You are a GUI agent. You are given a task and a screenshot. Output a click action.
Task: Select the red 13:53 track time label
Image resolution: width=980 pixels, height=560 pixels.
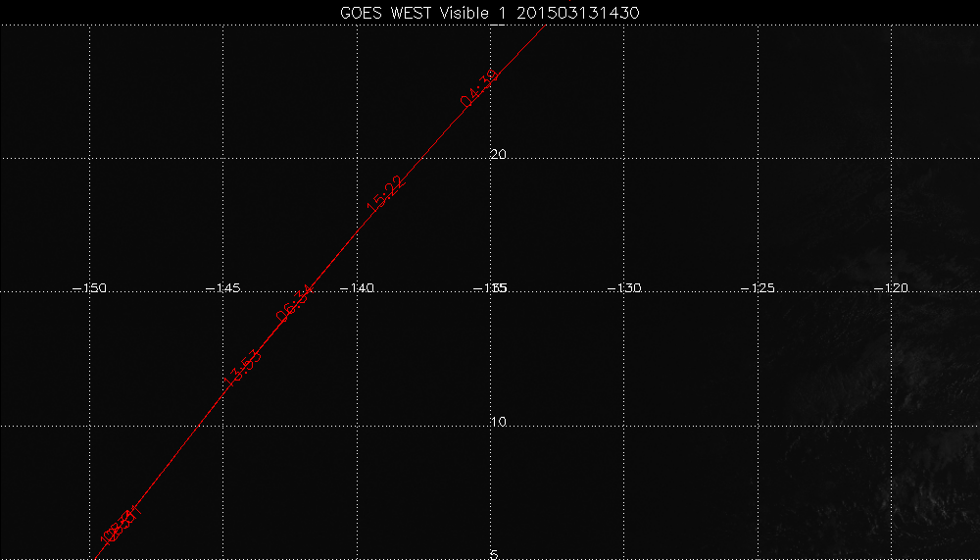pyautogui.click(x=242, y=369)
